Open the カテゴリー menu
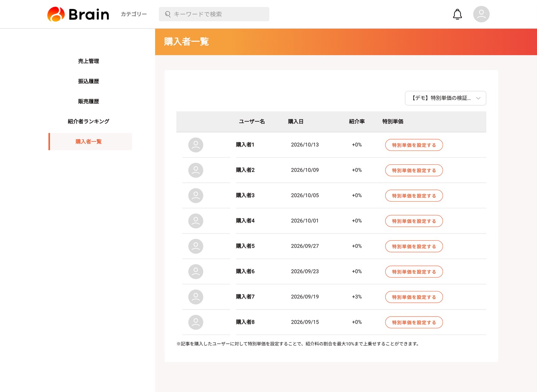The image size is (537, 392). (x=134, y=14)
